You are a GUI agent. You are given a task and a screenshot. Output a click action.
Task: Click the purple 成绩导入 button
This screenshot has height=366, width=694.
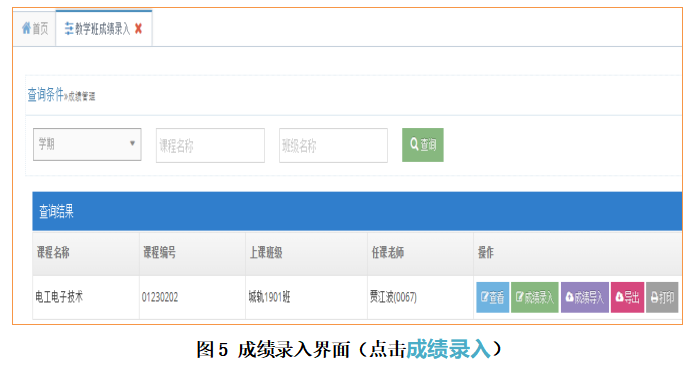click(x=585, y=297)
